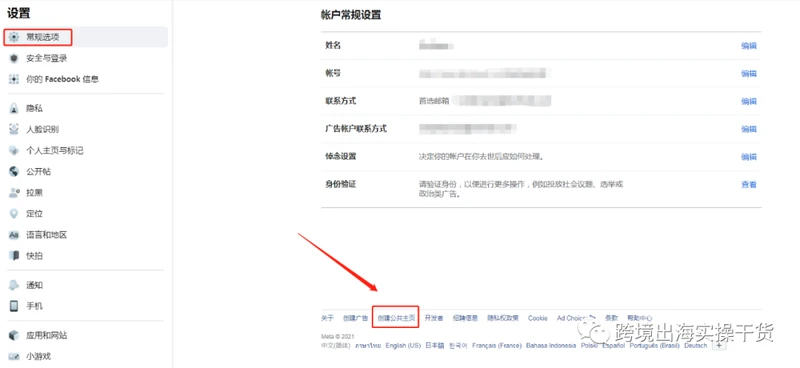Switch language to 한국어
Image resolution: width=800 pixels, height=368 pixels.
[x=458, y=346]
